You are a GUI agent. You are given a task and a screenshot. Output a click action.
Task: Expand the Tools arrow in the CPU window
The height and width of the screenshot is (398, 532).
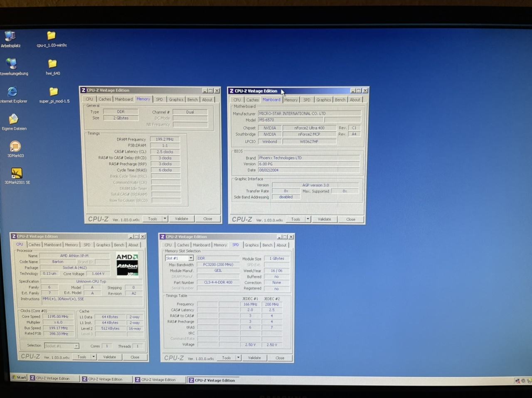click(94, 357)
